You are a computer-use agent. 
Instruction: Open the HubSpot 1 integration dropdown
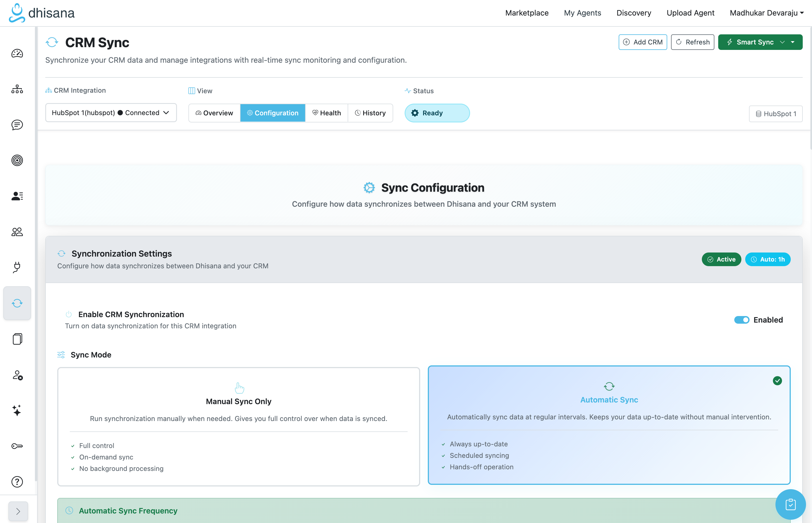(x=111, y=113)
